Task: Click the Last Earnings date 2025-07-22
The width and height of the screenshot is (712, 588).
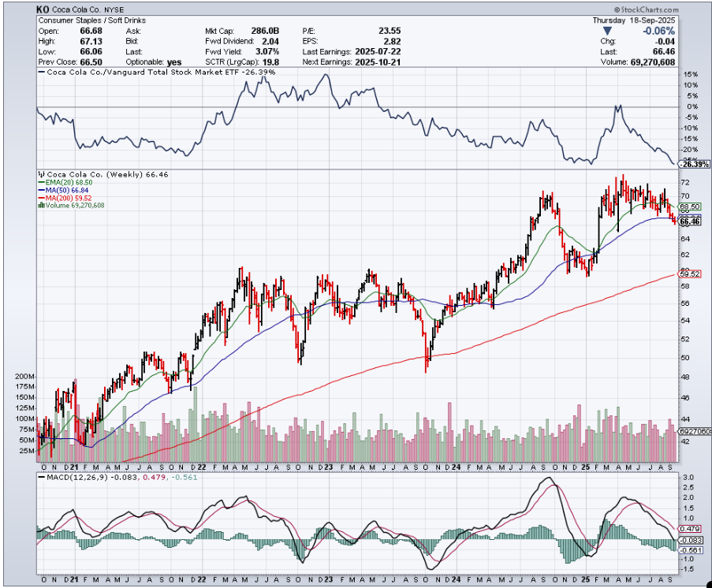Action: click(x=378, y=52)
